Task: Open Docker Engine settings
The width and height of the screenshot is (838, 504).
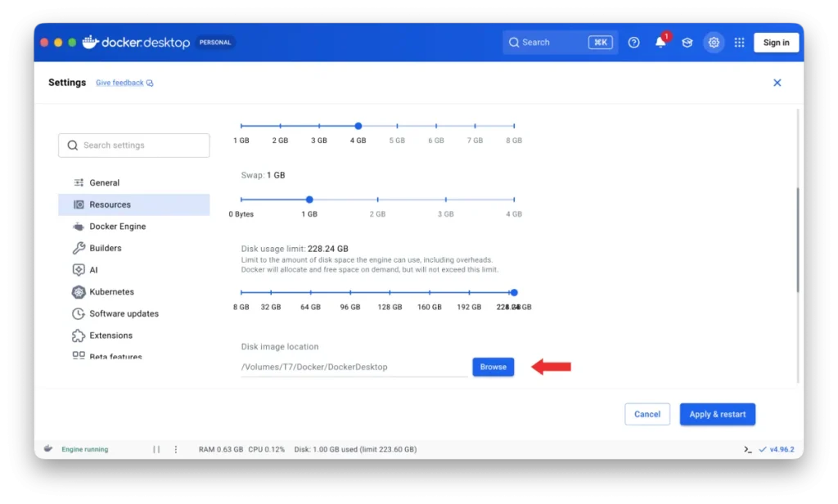Action: point(133,226)
